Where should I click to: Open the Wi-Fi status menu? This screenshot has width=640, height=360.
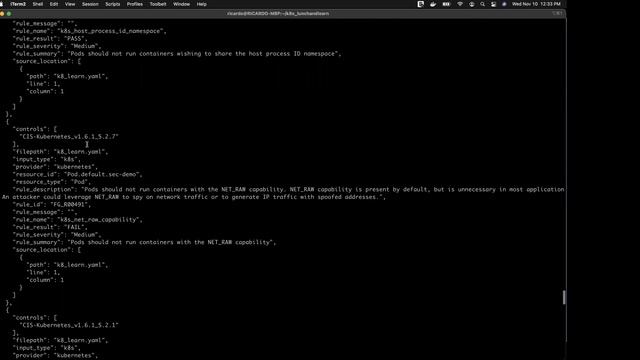tap(460, 4)
